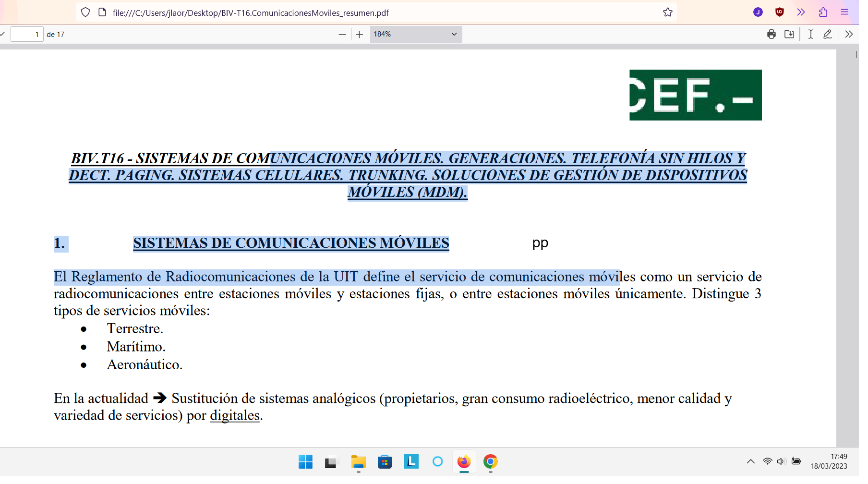Screen dimensions: 868x484
Task: Click the URL address bar text
Action: point(251,13)
